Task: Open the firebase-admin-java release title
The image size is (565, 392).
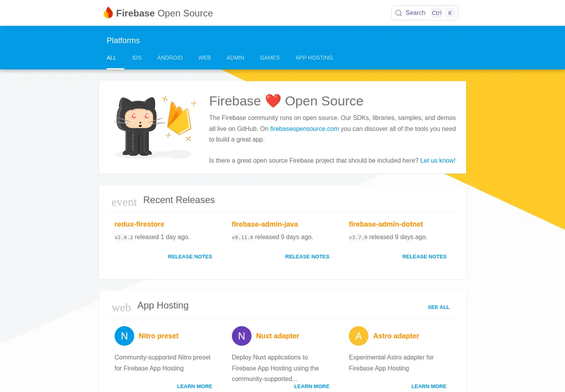Action: tap(265, 224)
